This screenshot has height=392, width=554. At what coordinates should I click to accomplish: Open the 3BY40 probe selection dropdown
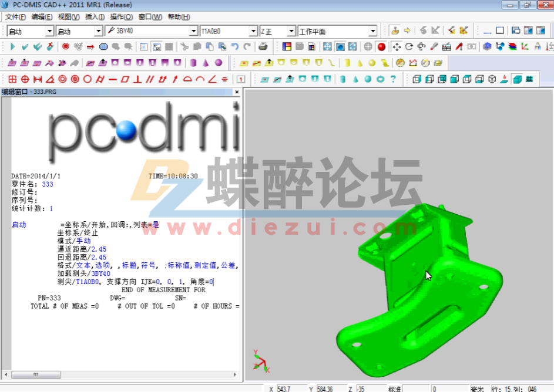click(x=194, y=31)
